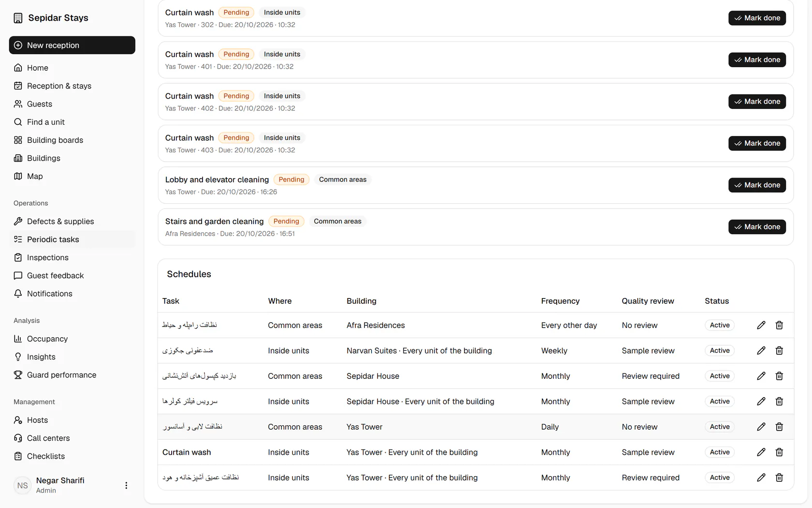Click the Guests people icon

[x=18, y=104]
